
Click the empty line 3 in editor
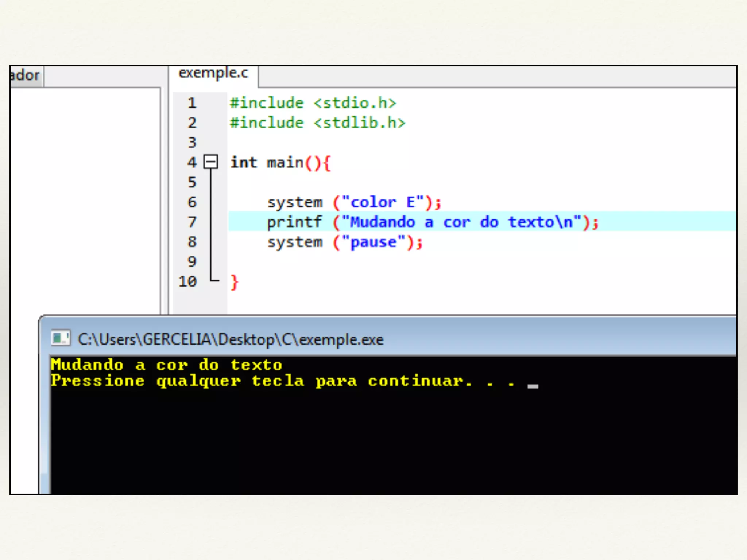(x=328, y=143)
